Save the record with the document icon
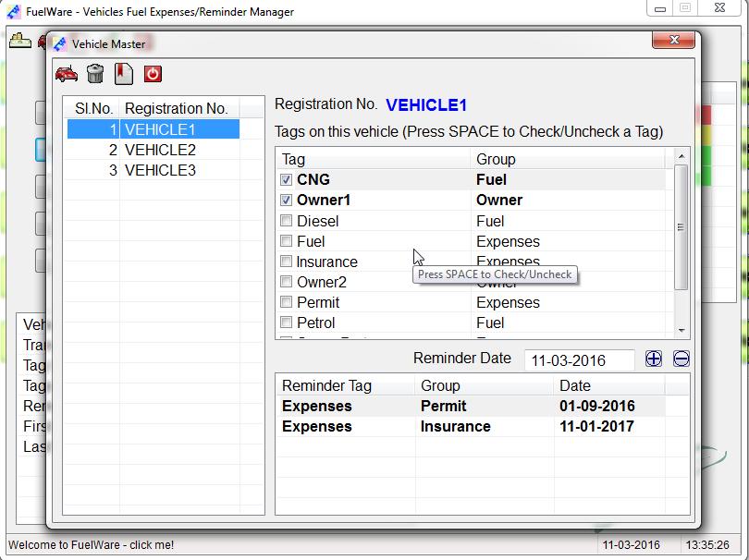Viewport: 749px width, 560px height. (123, 74)
